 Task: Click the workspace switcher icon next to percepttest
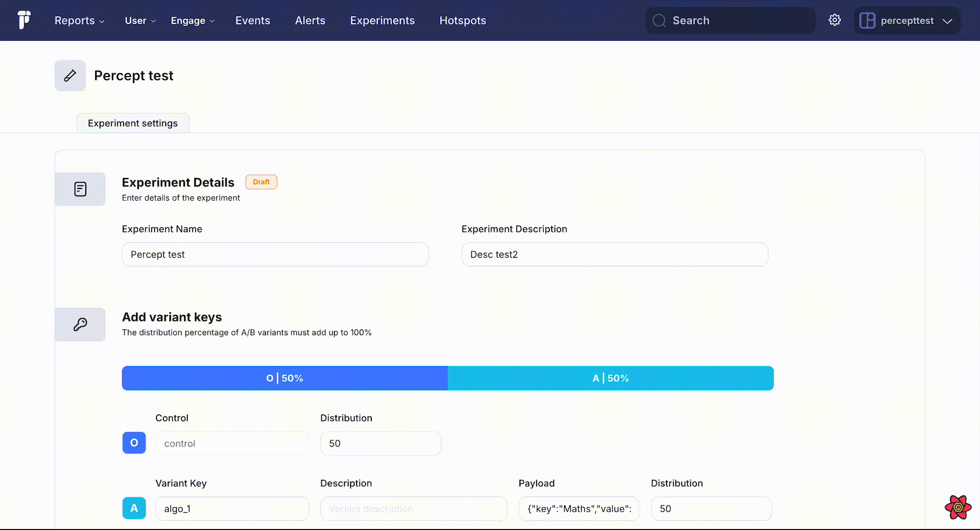pyautogui.click(x=867, y=20)
